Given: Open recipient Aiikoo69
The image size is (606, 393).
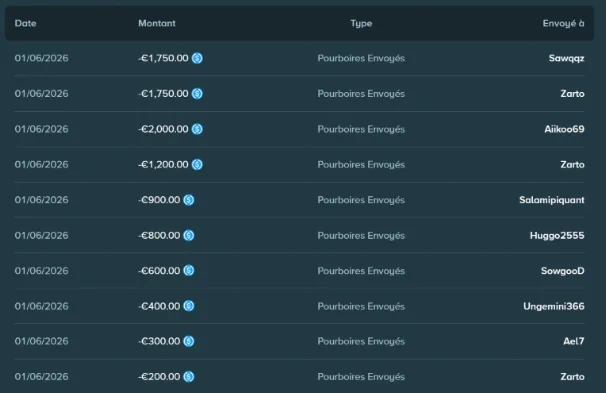Looking at the screenshot, I should [564, 129].
